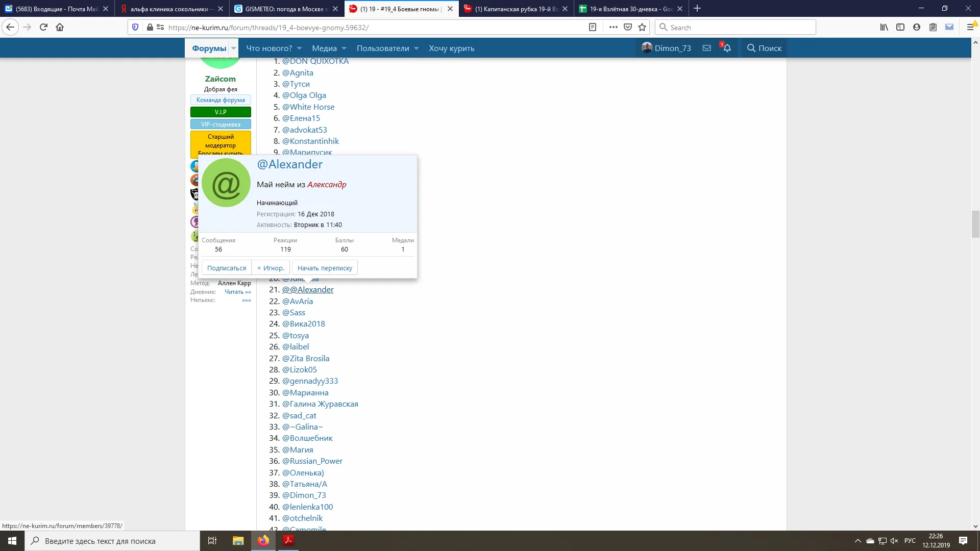Click the Firefox home button

(x=60, y=27)
